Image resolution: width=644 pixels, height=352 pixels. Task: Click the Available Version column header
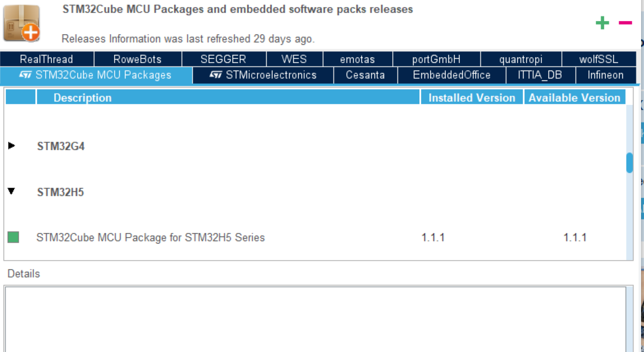tap(575, 98)
